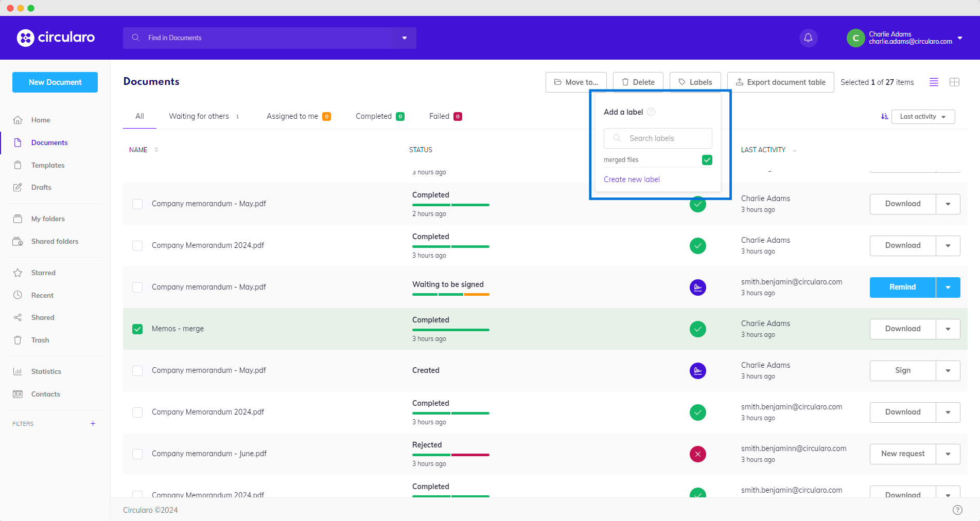Switch to the Waiting for others tab

point(204,116)
